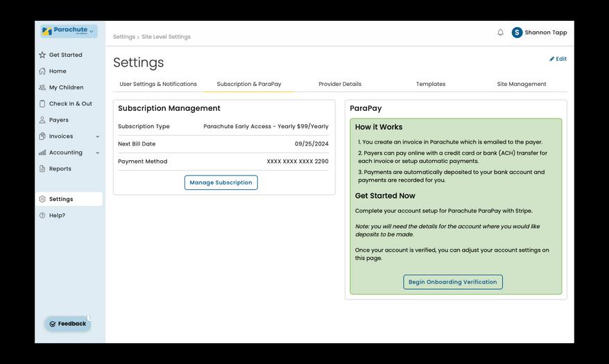Select Subscription & ParaPay tab

click(x=249, y=84)
